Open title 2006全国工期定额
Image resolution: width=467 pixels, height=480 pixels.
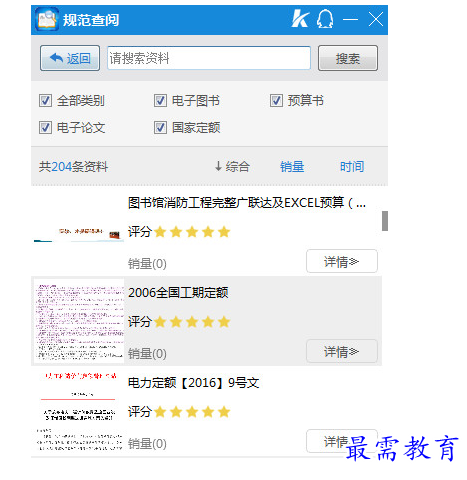click(178, 293)
